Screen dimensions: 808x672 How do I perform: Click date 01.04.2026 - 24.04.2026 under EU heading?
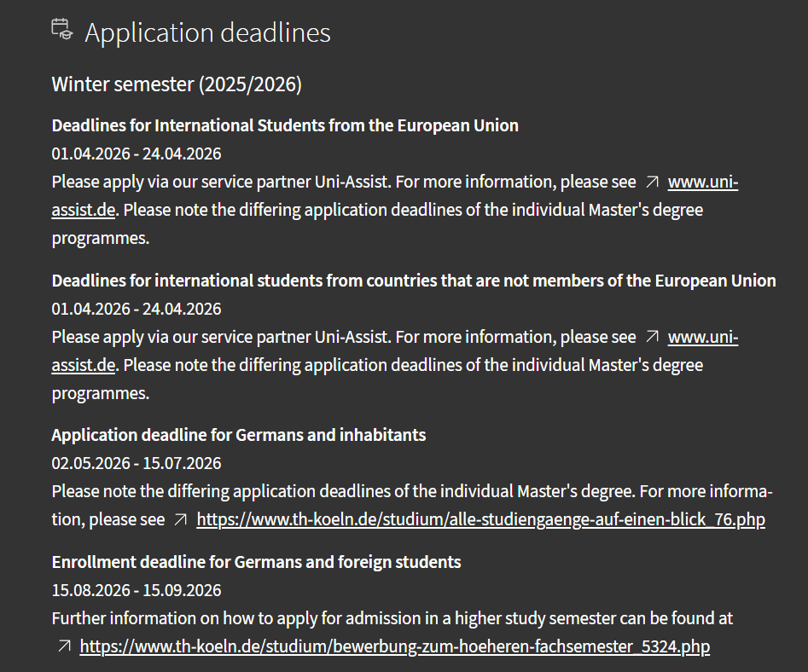[137, 154]
